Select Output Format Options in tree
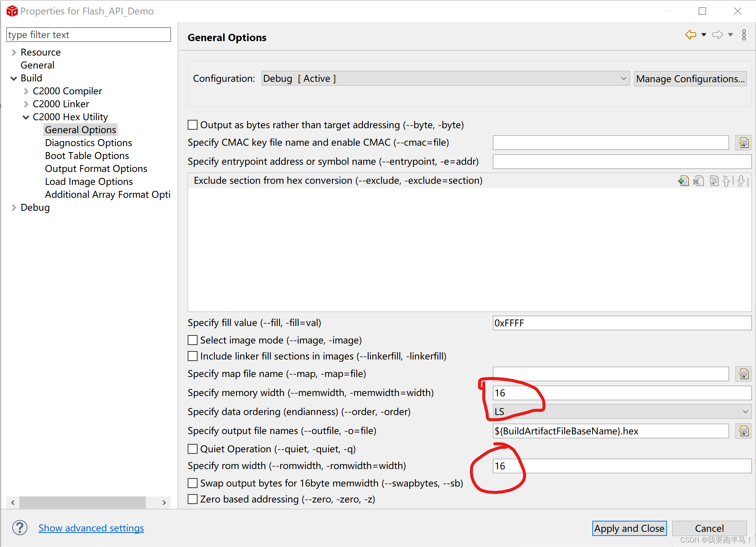The height and width of the screenshot is (547, 756). click(96, 169)
